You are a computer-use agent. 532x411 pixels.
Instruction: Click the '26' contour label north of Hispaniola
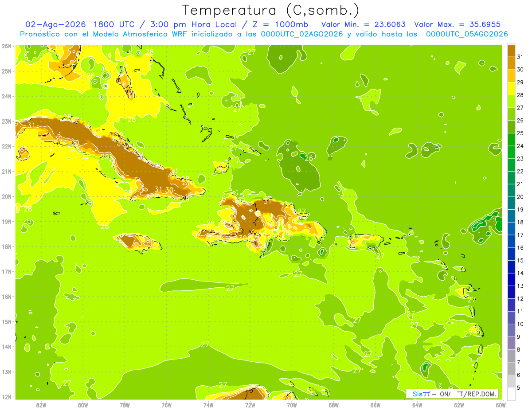coord(309,158)
